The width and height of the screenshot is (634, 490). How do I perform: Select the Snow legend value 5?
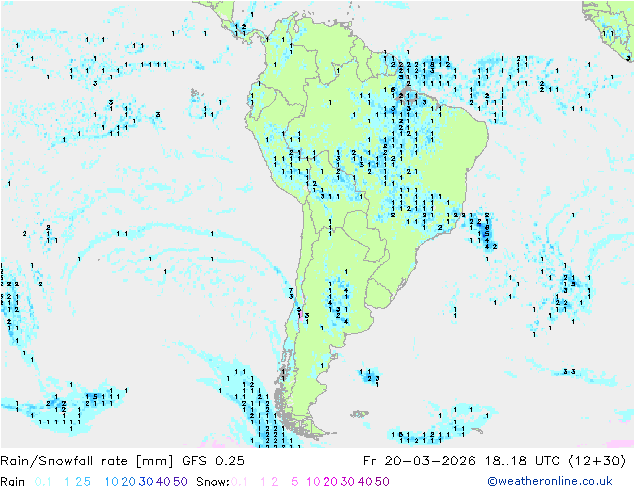[x=295, y=482]
